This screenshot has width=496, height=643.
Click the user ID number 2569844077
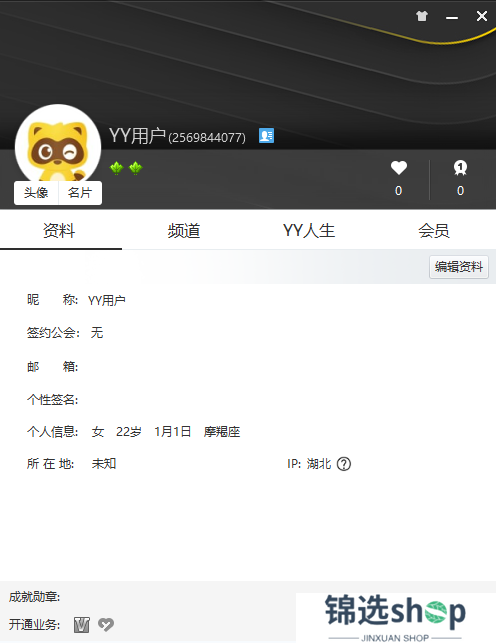coord(207,137)
